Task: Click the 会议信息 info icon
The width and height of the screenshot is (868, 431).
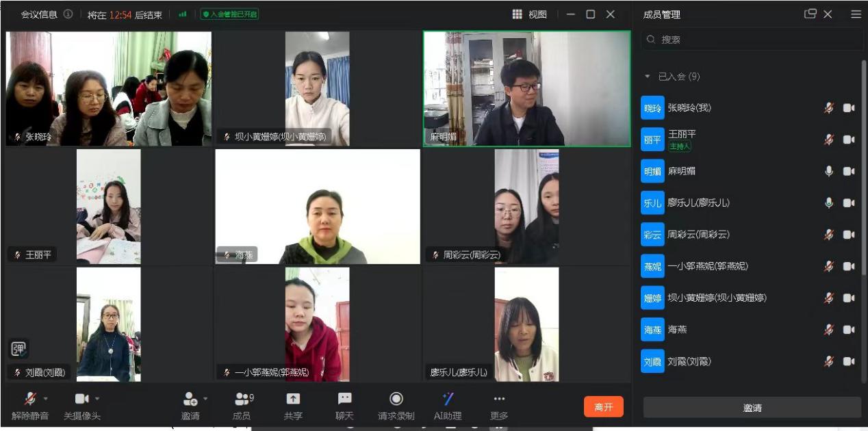Action: pos(68,14)
